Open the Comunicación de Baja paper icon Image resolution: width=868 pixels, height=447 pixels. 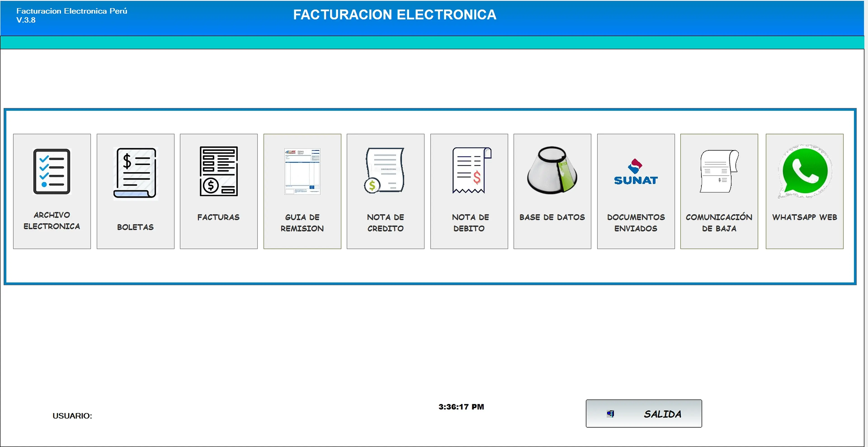click(719, 171)
